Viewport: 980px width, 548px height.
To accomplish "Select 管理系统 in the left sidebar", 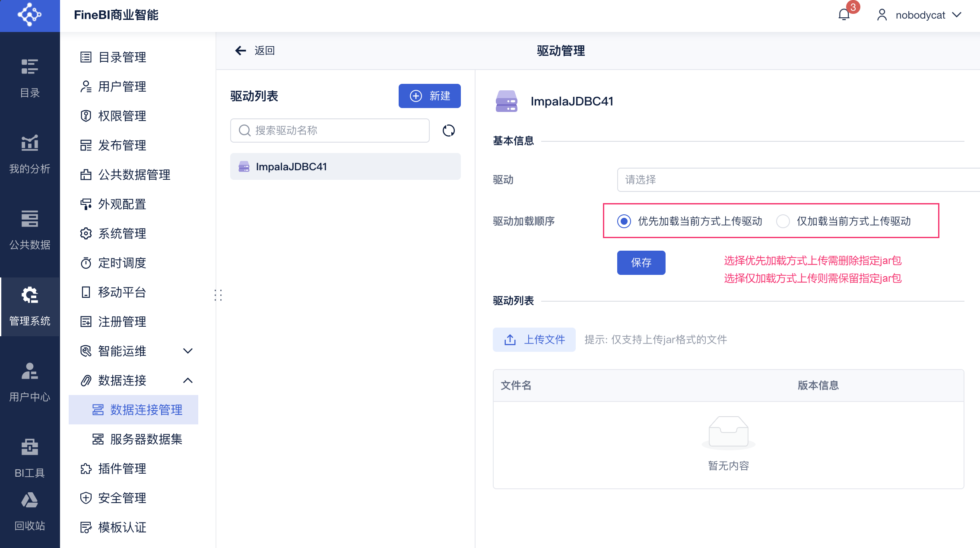I will (30, 306).
